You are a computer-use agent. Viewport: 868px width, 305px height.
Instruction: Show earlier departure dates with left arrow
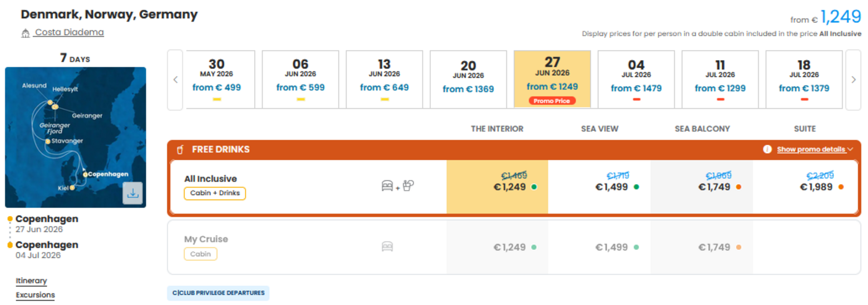(175, 80)
